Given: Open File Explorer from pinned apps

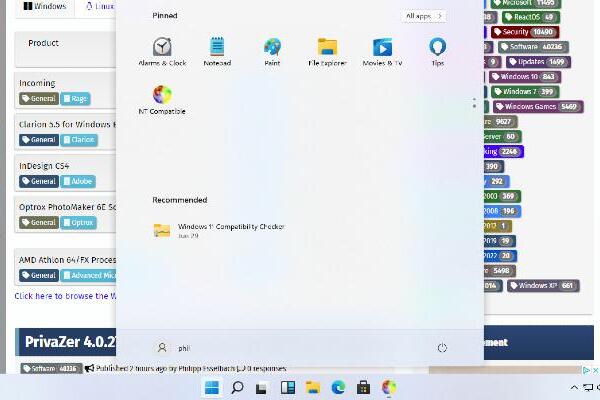Looking at the screenshot, I should [327, 52].
